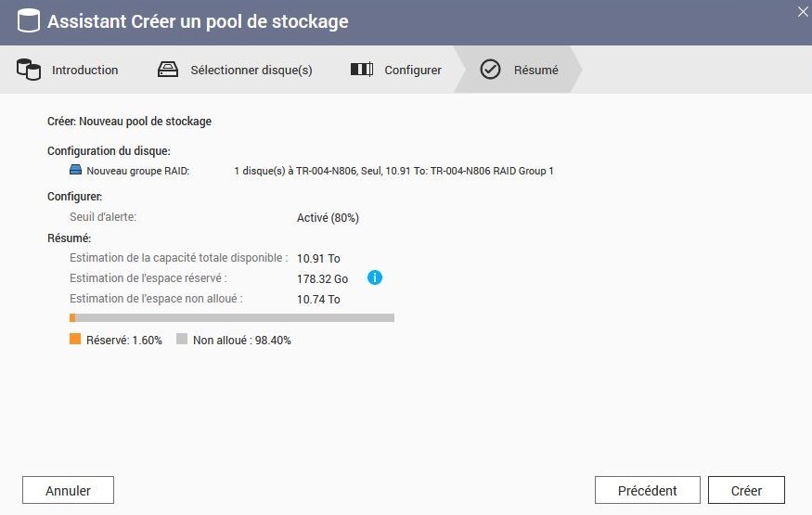Click the Activé (80%) alert threshold value
The width and height of the screenshot is (812, 515).
tap(328, 218)
